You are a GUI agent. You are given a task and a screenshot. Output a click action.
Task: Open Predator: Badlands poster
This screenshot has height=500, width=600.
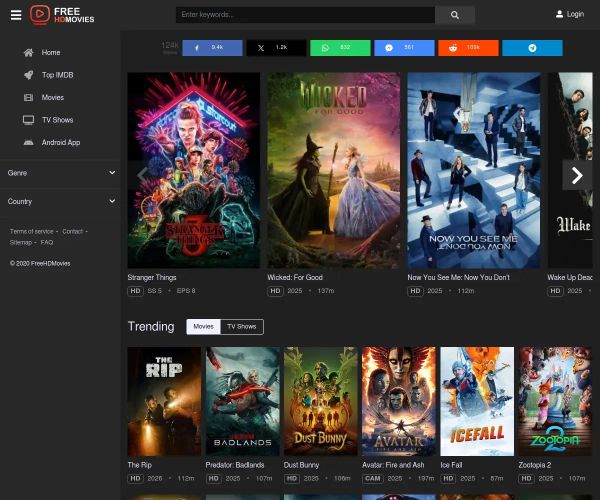click(243, 401)
